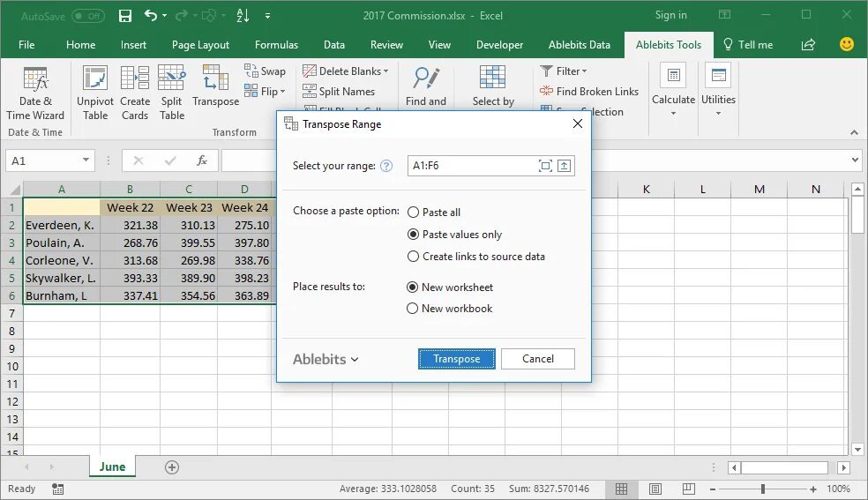Click the Sort A to Z icon
Viewport: 868px width, 500px height.
(243, 16)
